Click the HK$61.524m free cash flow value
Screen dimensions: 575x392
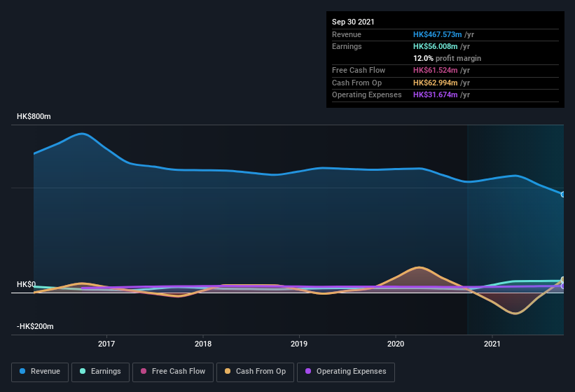coord(436,70)
